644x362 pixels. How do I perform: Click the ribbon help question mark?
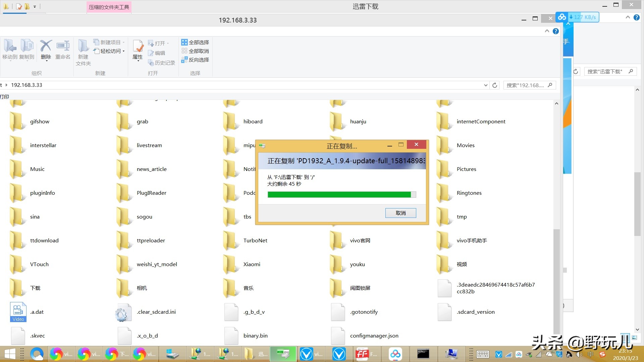(x=556, y=31)
